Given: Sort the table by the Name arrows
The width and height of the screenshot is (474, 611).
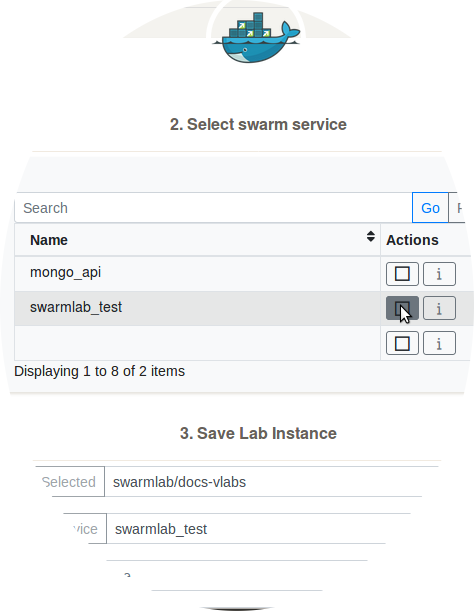Looking at the screenshot, I should click(x=371, y=237).
